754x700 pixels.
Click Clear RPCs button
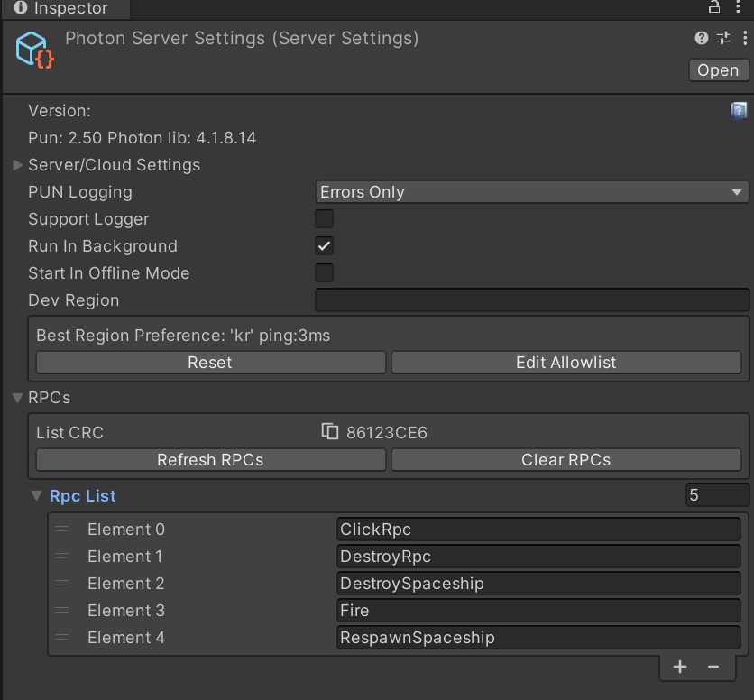pyautogui.click(x=566, y=459)
